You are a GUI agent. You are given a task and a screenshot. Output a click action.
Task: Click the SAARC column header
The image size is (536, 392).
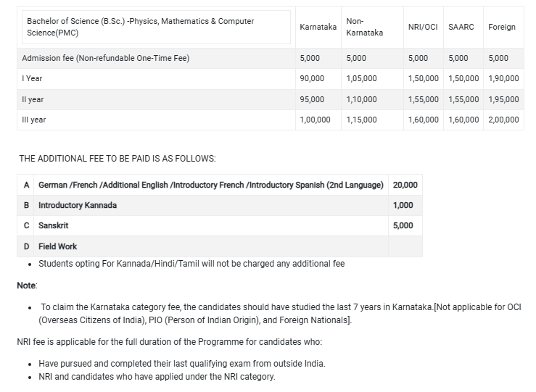pyautogui.click(x=461, y=27)
